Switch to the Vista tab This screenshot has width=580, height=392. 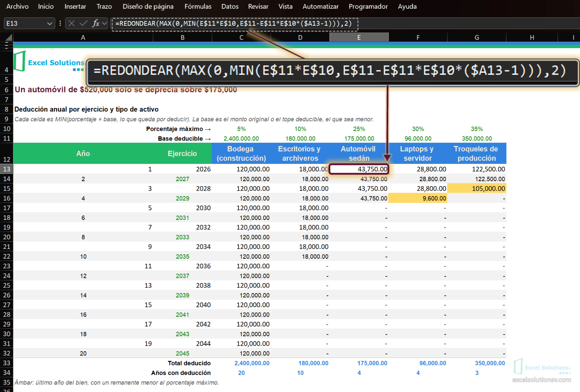pyautogui.click(x=285, y=7)
